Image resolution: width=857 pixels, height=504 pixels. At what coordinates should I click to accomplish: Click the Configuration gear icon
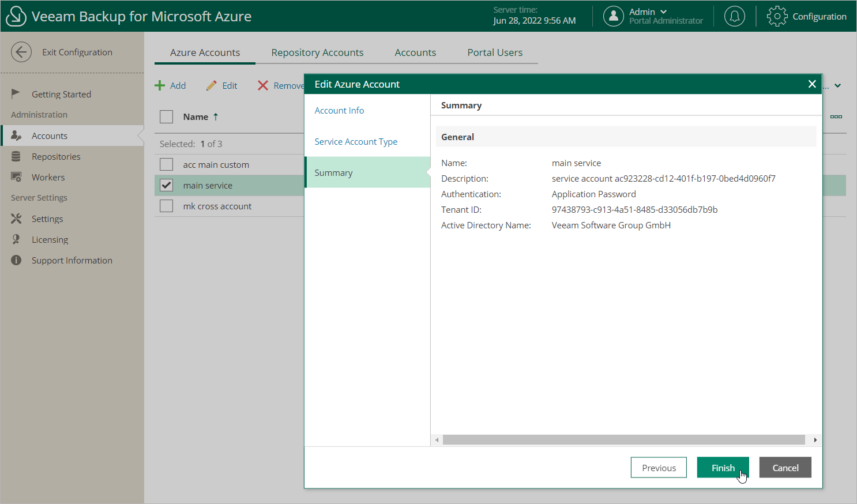point(777,16)
